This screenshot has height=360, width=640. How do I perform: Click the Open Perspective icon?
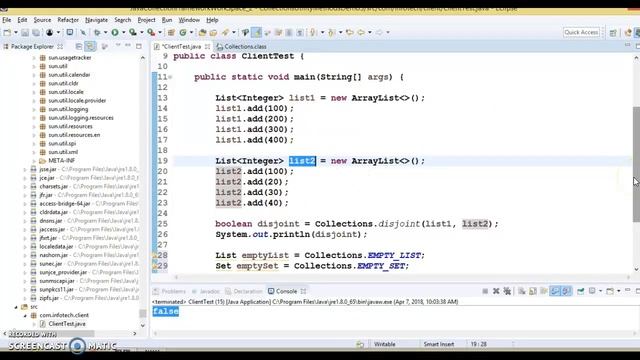[x=613, y=33]
